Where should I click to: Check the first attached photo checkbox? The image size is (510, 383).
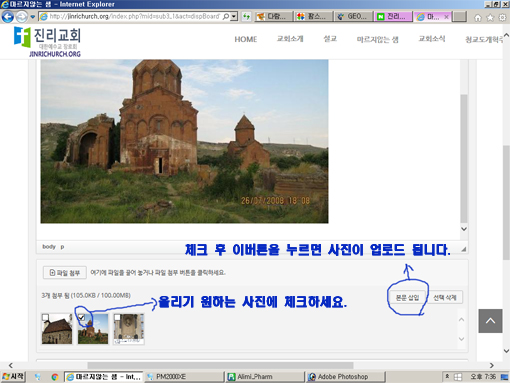click(45, 317)
